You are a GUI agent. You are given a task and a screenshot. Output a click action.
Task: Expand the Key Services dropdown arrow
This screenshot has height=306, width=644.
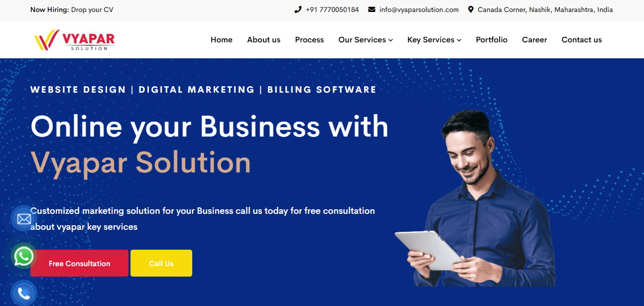[x=459, y=40]
